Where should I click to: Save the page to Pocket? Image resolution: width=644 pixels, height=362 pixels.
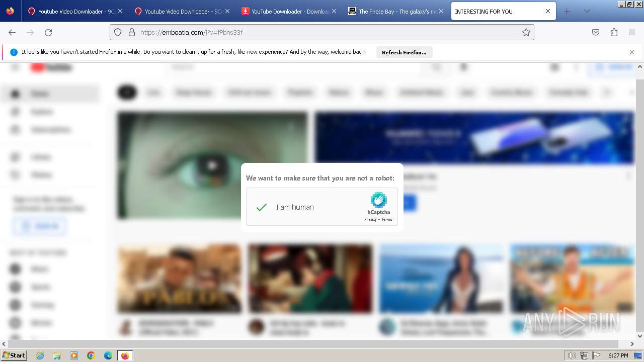coord(596,32)
